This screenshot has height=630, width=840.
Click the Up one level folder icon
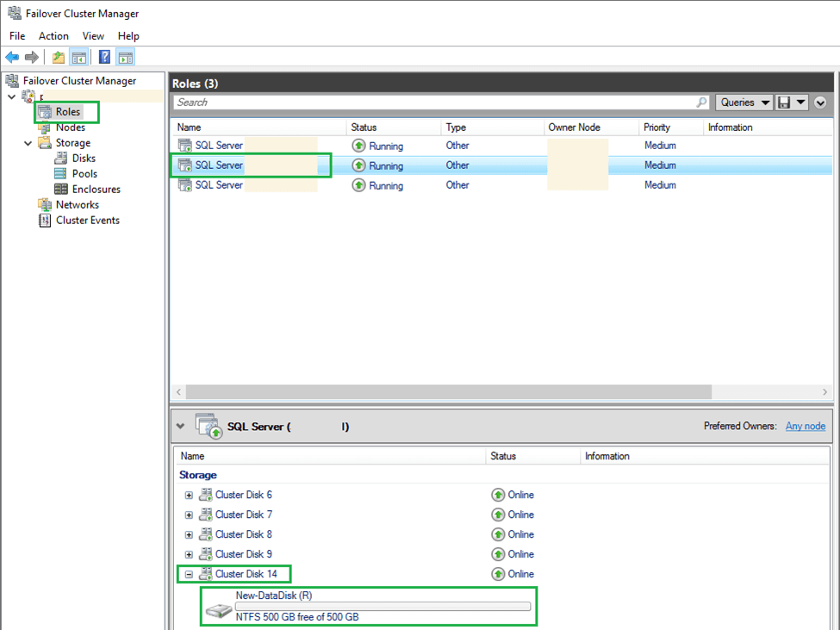point(59,58)
